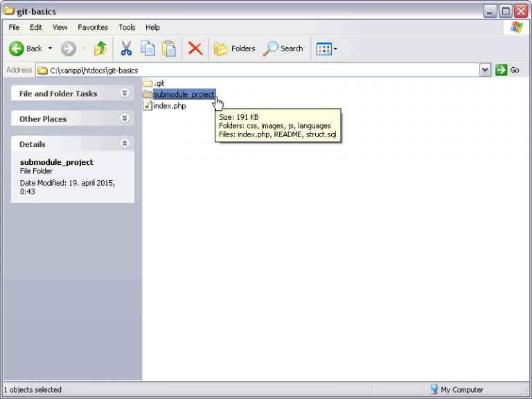
Task: Open the Back history dropdown arrow
Action: (50, 48)
